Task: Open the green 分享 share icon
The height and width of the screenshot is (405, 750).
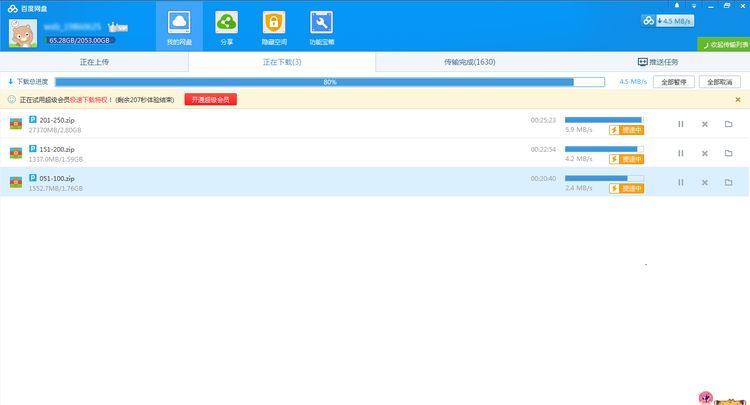Action: [226, 22]
